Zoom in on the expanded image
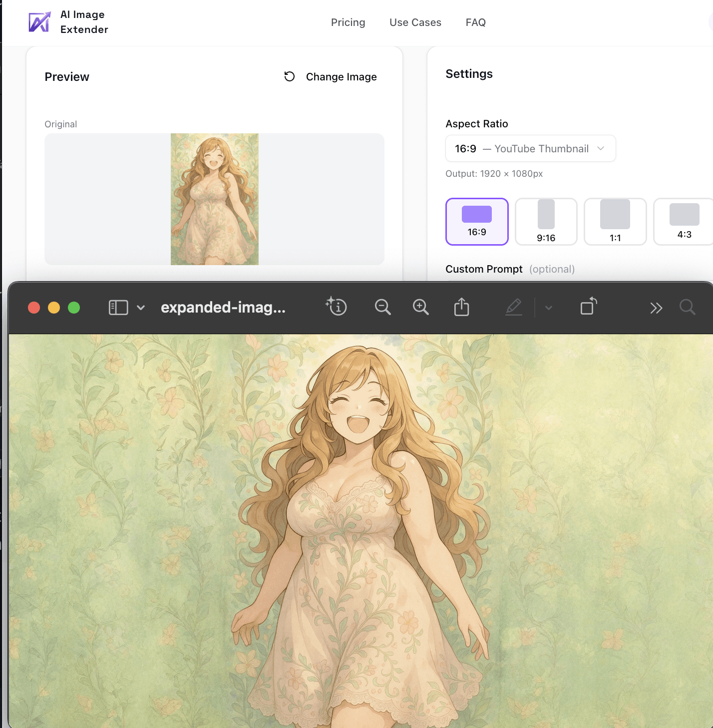 click(x=420, y=307)
